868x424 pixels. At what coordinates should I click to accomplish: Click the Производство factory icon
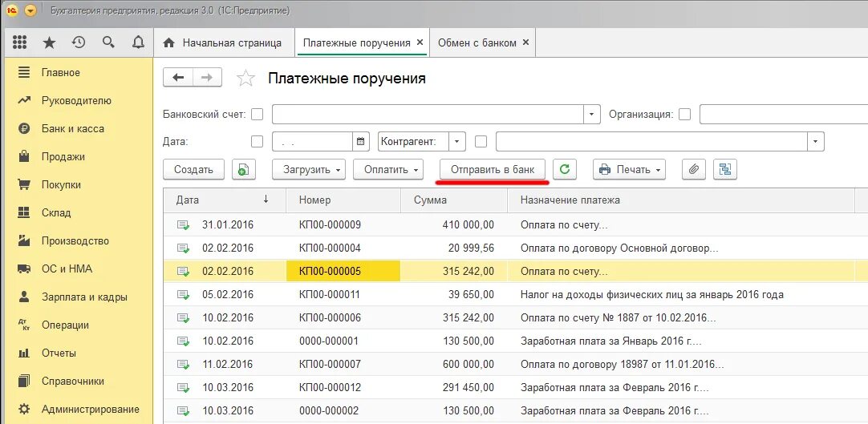(x=24, y=241)
